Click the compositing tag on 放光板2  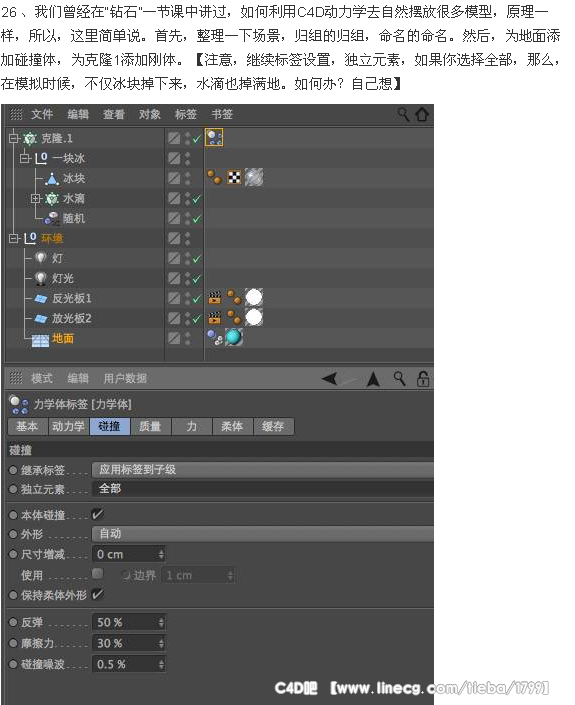point(215,318)
